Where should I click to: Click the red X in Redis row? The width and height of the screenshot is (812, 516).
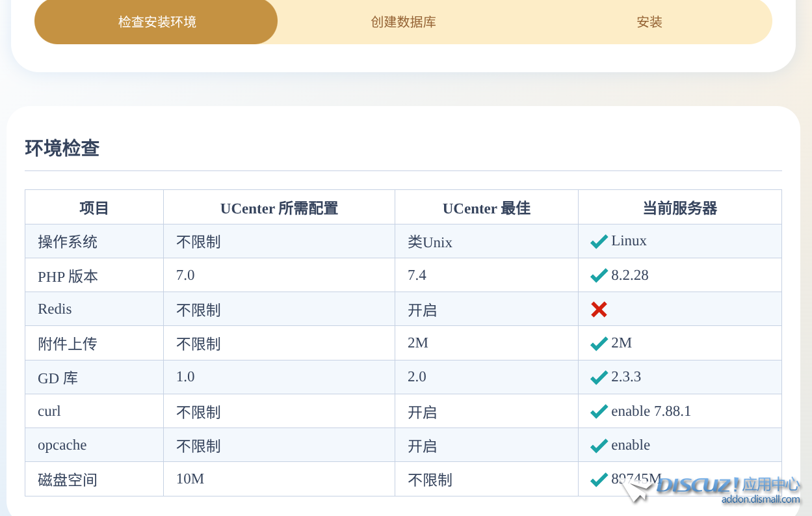[x=599, y=309]
